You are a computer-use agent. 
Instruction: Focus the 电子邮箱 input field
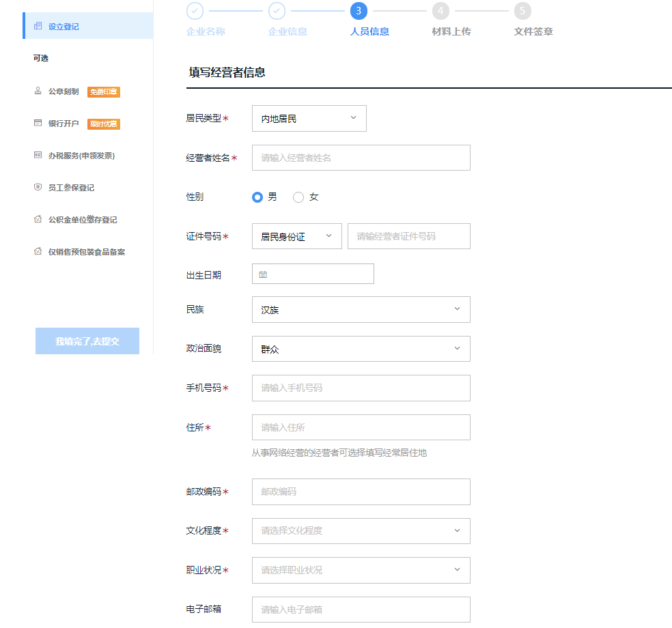(361, 610)
